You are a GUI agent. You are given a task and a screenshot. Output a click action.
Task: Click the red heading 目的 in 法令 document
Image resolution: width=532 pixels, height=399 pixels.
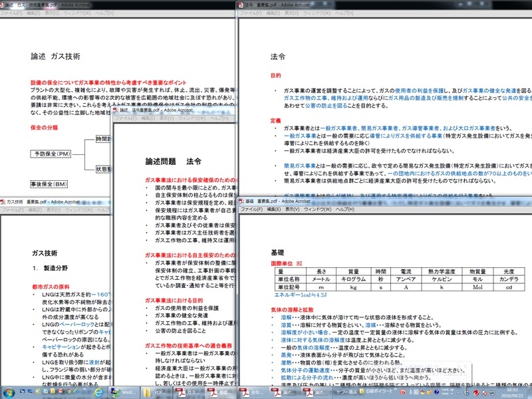point(275,75)
